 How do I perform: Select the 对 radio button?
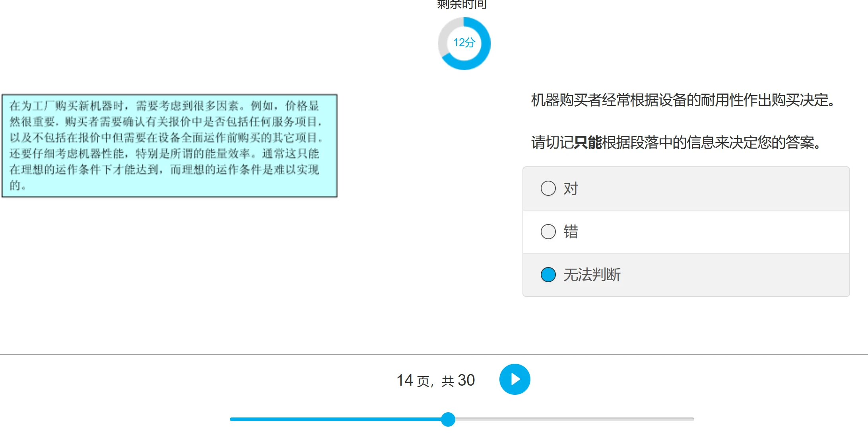(548, 188)
